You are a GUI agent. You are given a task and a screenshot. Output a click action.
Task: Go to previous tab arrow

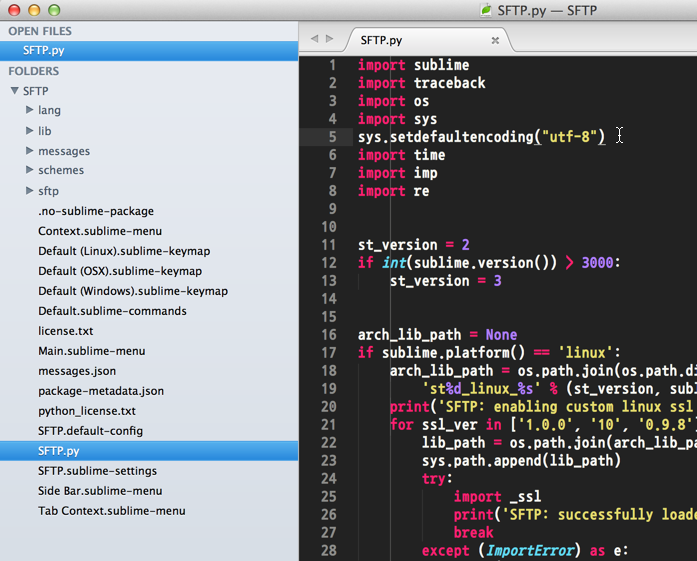click(x=314, y=39)
